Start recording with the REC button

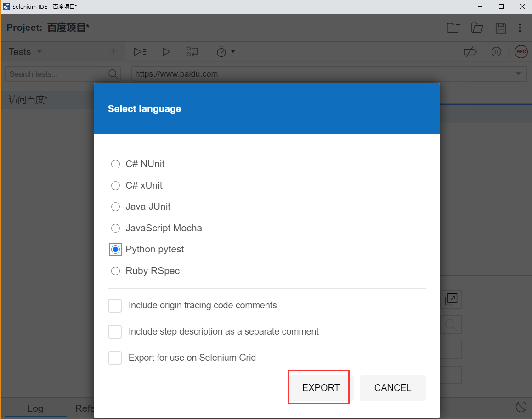coord(521,52)
